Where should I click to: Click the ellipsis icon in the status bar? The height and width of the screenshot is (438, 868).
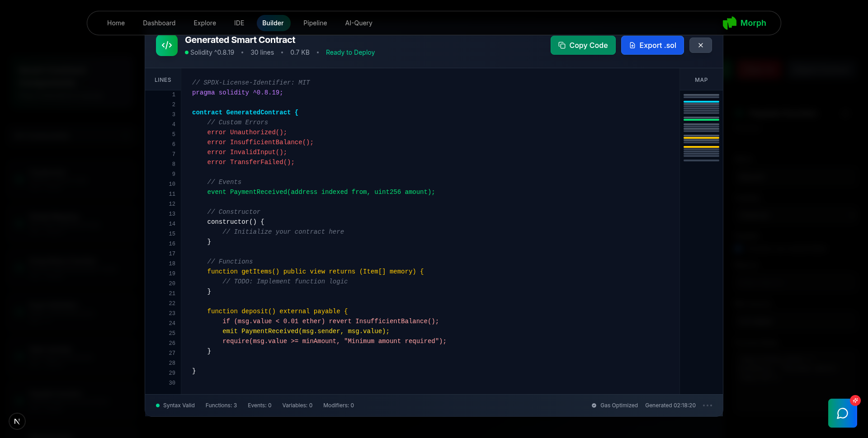point(708,405)
